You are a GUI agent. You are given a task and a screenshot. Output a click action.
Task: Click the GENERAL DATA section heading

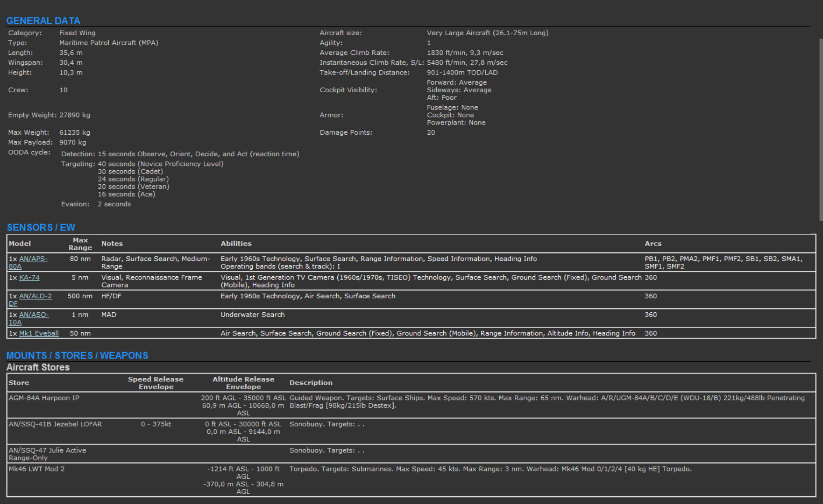43,21
